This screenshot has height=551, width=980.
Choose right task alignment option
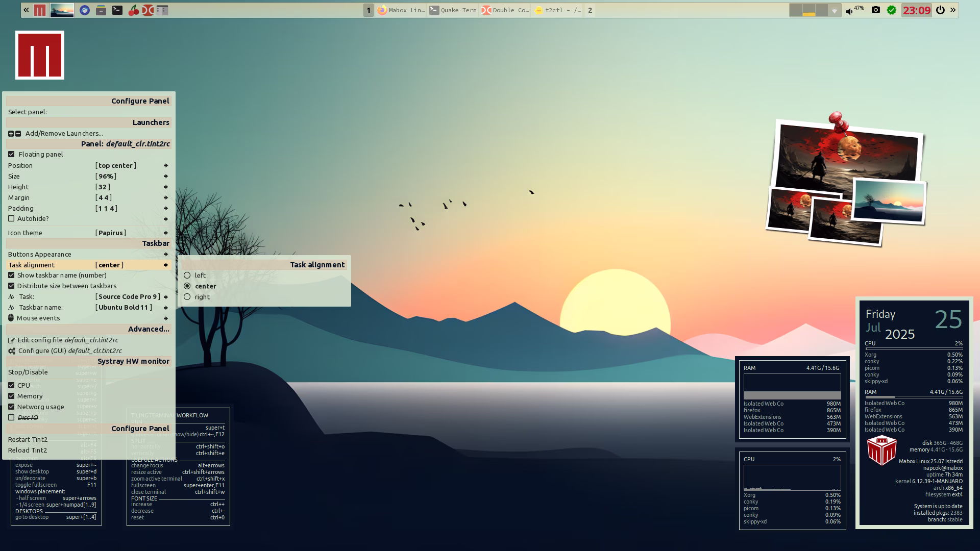187,296
